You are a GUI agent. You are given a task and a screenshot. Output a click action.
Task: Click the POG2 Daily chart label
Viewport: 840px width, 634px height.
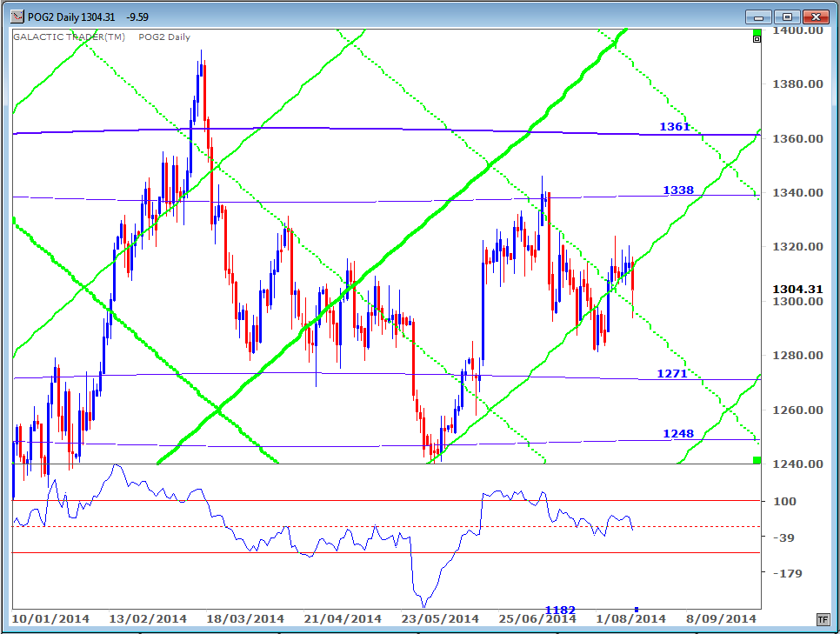[x=164, y=37]
